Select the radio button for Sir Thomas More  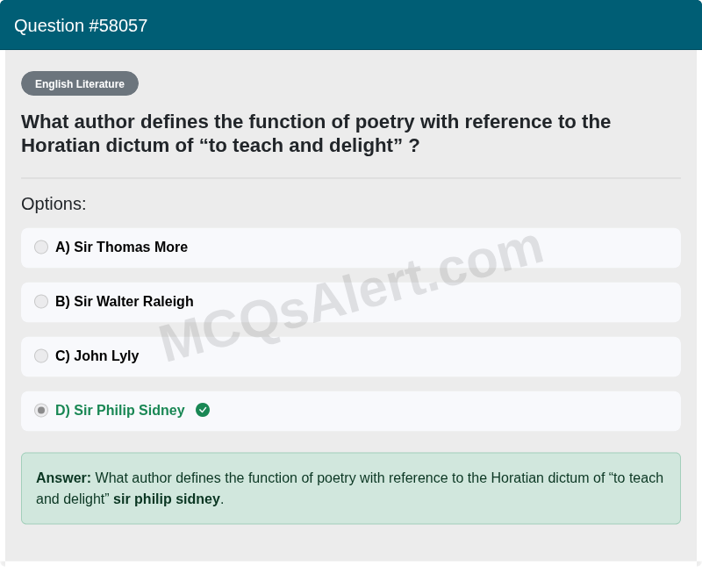point(41,247)
